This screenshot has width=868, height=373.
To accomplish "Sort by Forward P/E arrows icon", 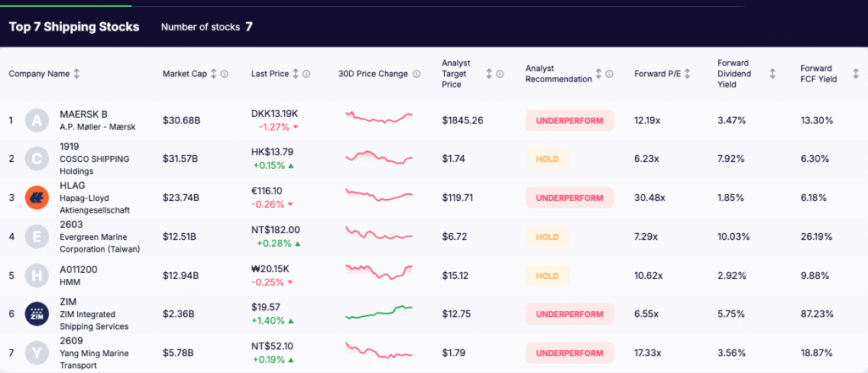I will click(x=687, y=74).
